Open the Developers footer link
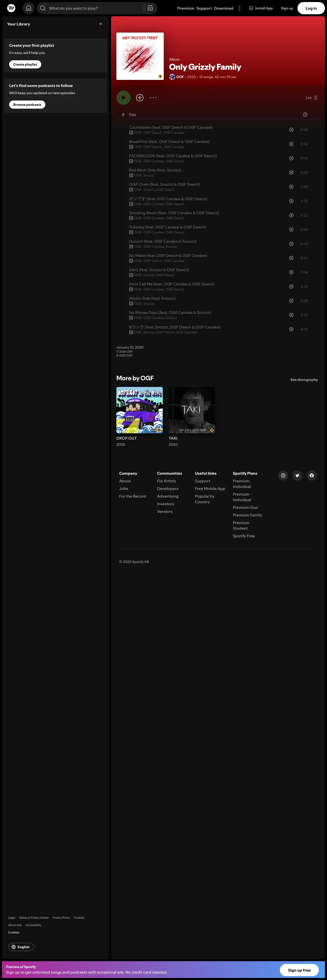Screen dimensions: 327x980 point(168,489)
